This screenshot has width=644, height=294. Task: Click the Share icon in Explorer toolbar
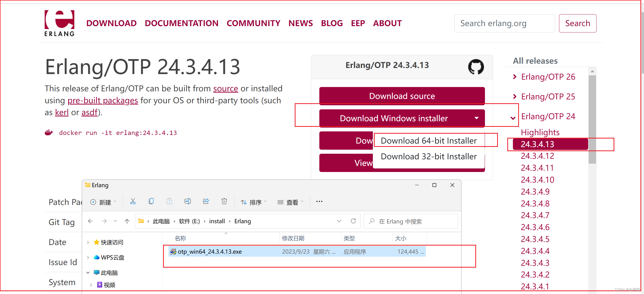206,202
